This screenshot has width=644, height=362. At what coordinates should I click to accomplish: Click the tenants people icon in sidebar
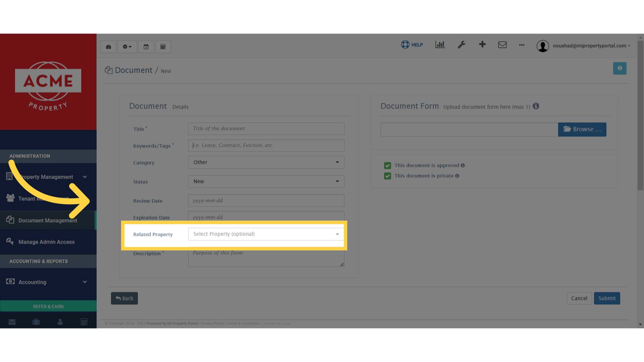pos(10,198)
